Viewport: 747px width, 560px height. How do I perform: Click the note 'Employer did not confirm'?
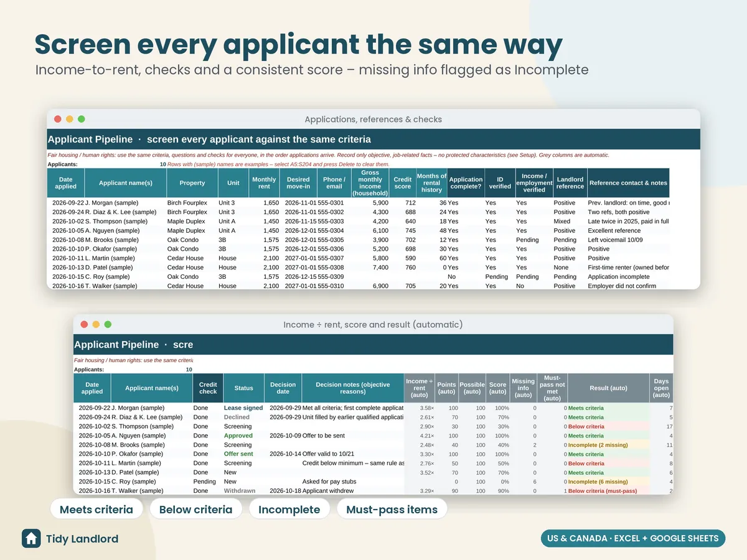click(x=622, y=286)
